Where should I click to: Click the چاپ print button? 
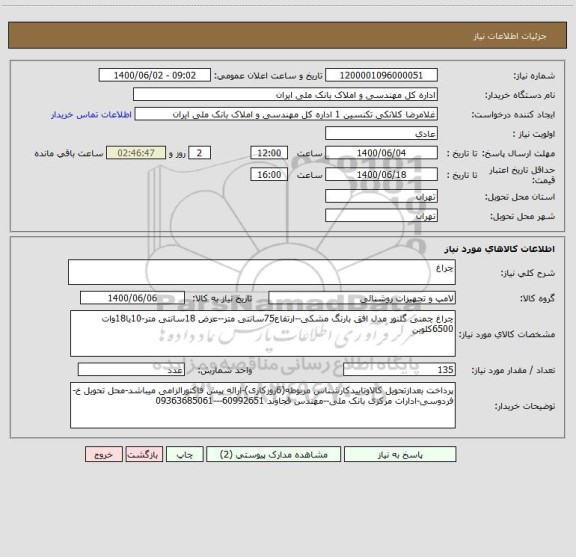click(184, 454)
